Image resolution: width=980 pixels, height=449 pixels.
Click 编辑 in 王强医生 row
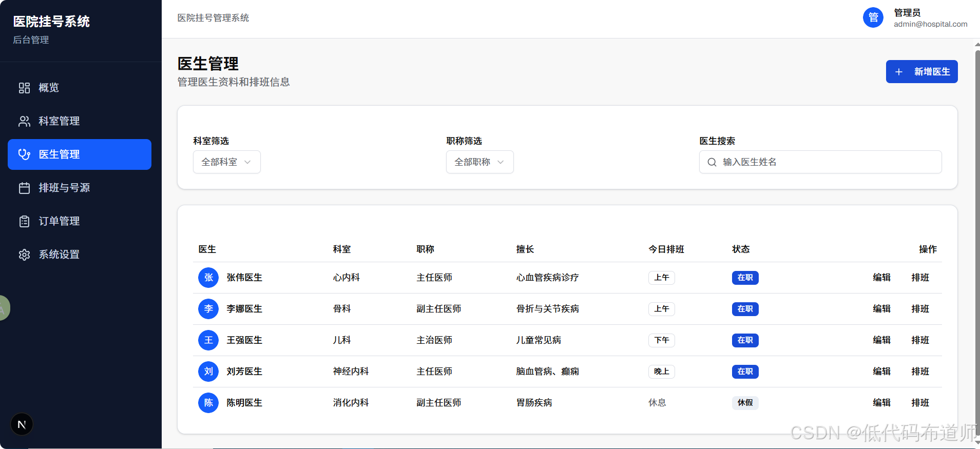881,340
